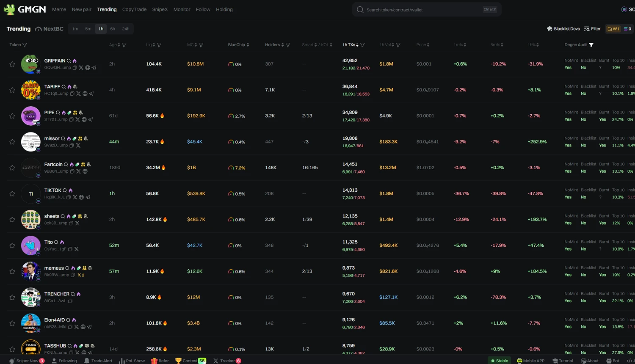Screen dimensions: 635x364
Task: Click the search icon beside missor name
Action: point(63,139)
